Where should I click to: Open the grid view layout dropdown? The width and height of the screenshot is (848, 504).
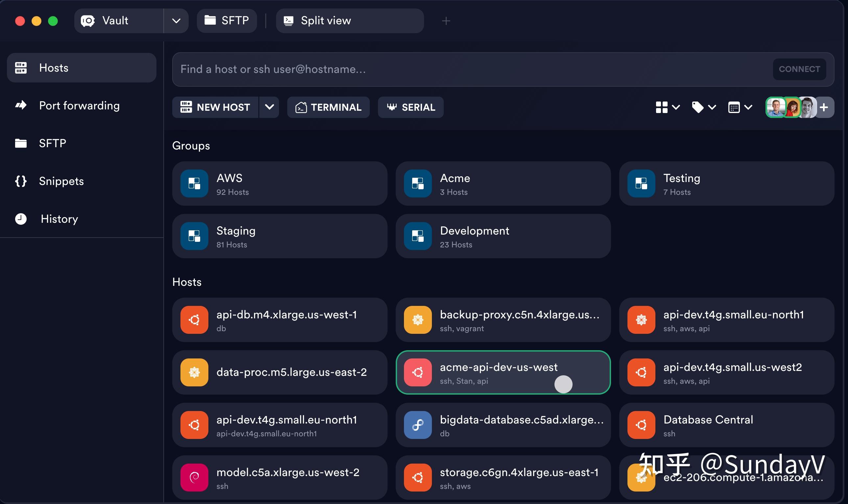click(667, 107)
